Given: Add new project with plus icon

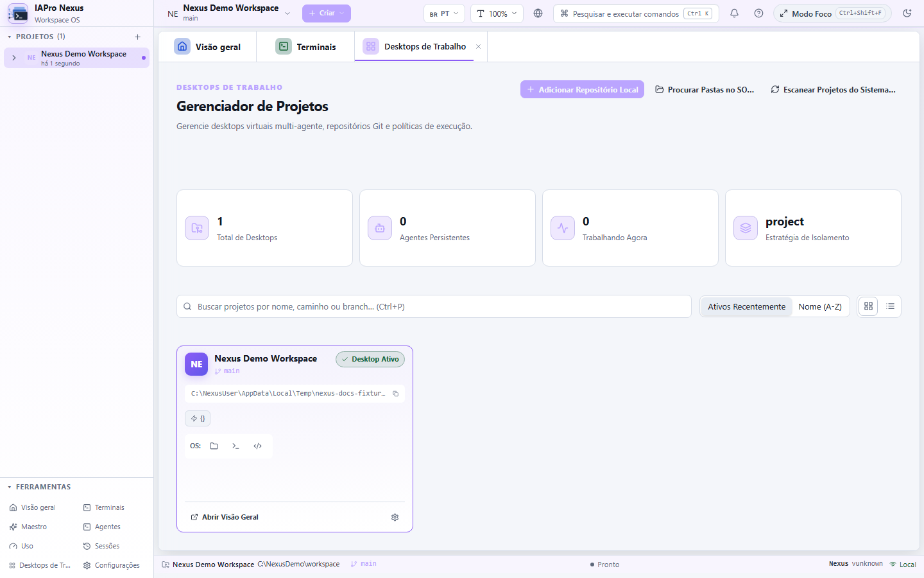Looking at the screenshot, I should (x=137, y=37).
